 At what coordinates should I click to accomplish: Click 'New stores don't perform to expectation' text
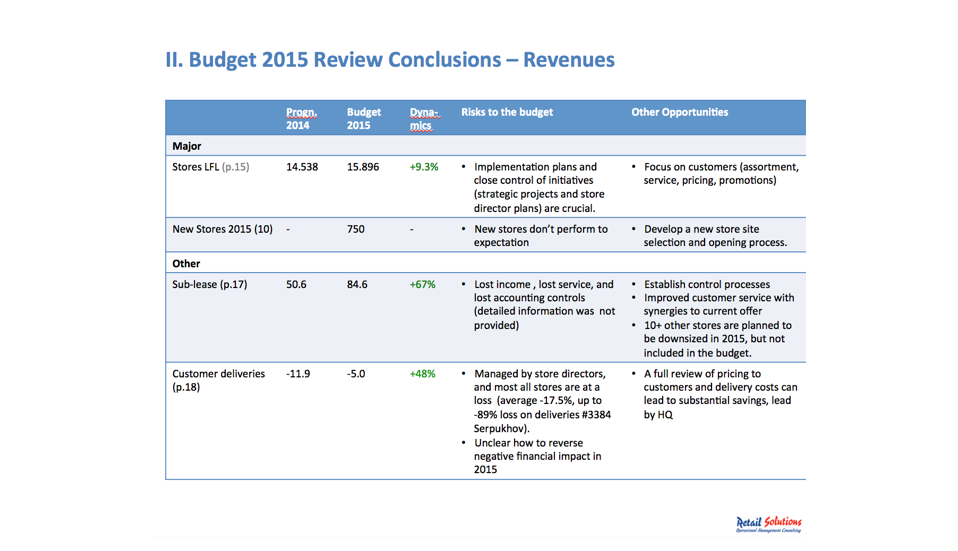coord(541,236)
